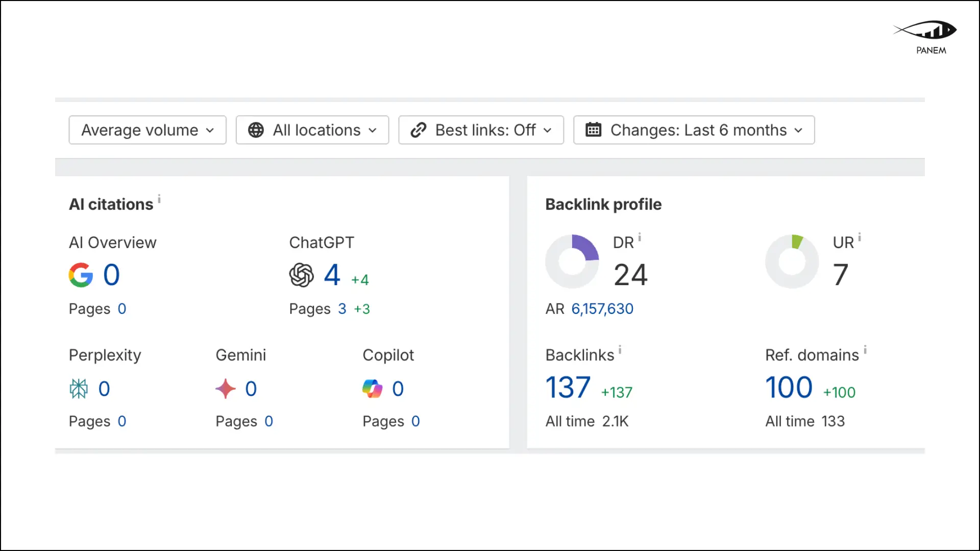The width and height of the screenshot is (980, 551).
Task: Click the info icon next to DR
Action: coord(640,238)
